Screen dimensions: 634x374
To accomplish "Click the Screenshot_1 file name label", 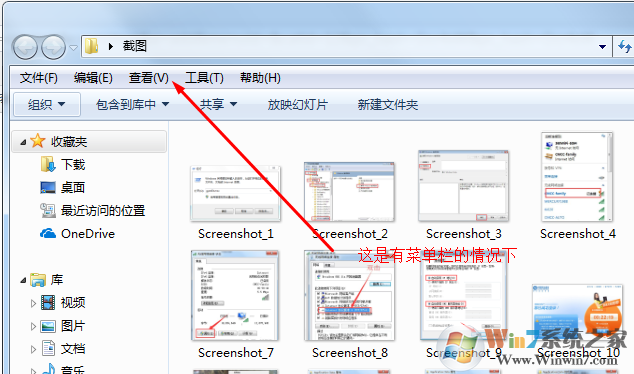I will [x=236, y=234].
